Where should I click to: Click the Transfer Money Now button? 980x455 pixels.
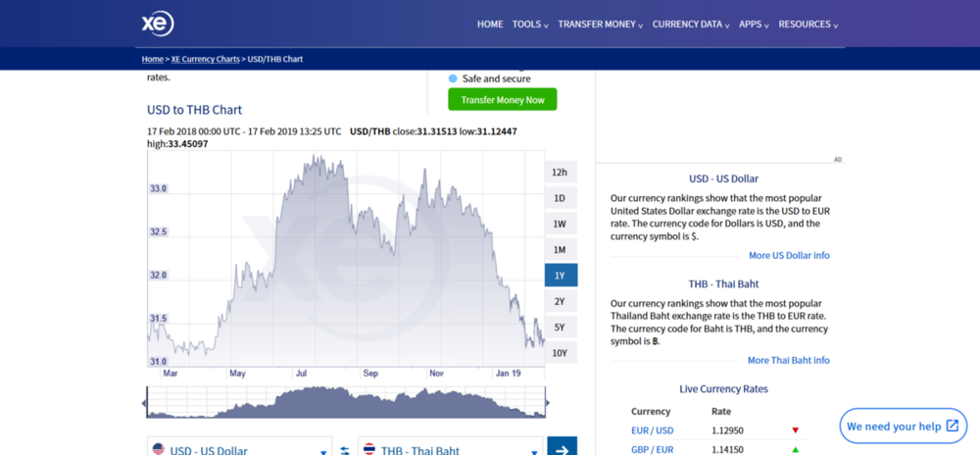point(503,99)
